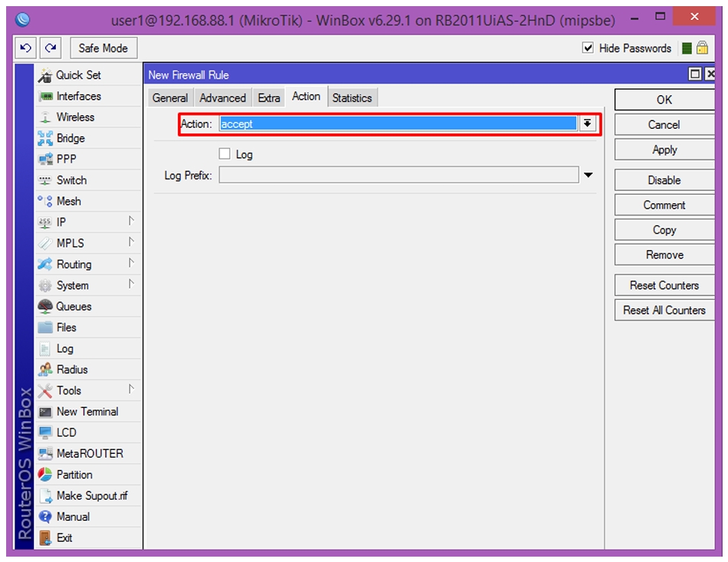Click the Make Supout.rif item

tap(88, 495)
